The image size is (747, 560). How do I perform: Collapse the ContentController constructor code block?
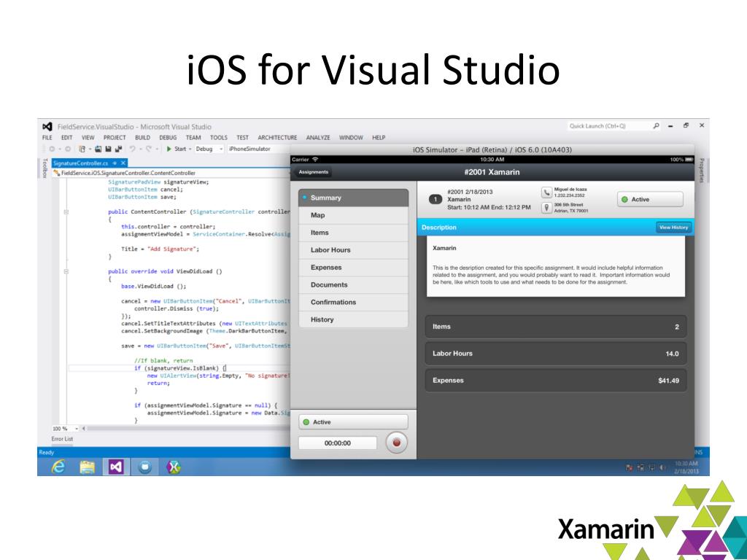click(x=66, y=212)
